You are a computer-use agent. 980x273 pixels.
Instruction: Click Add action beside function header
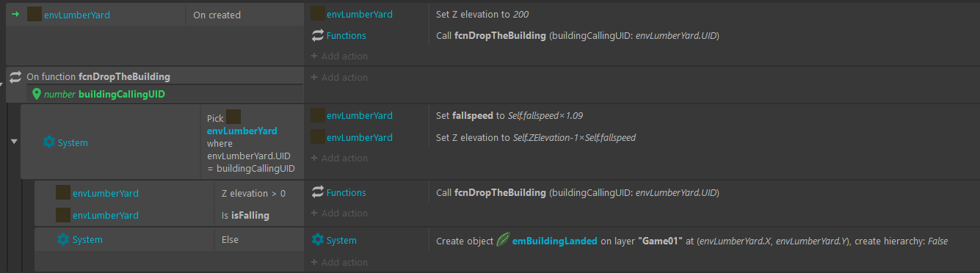click(339, 77)
